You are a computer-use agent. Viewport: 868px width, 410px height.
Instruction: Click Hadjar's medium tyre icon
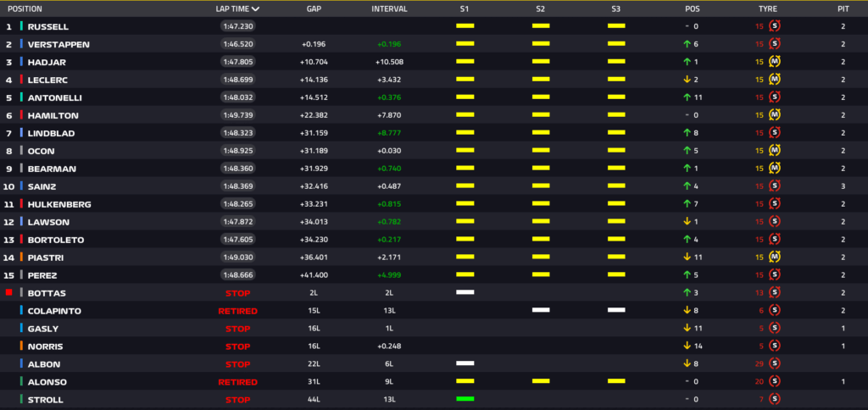tap(775, 62)
